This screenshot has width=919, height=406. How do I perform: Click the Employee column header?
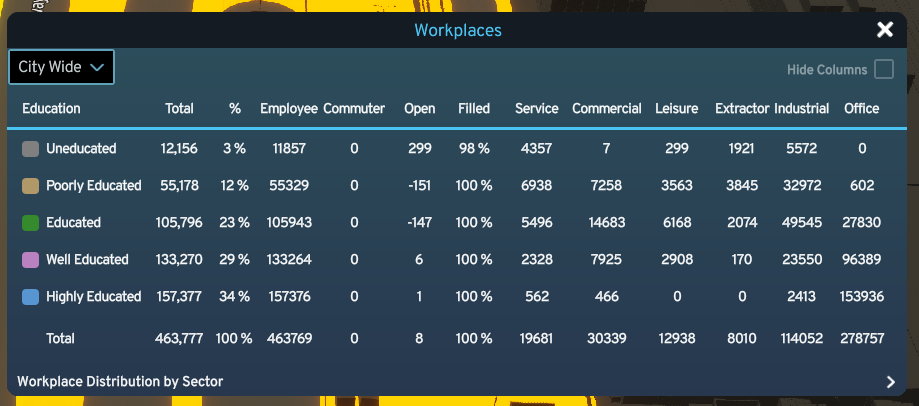tap(289, 109)
